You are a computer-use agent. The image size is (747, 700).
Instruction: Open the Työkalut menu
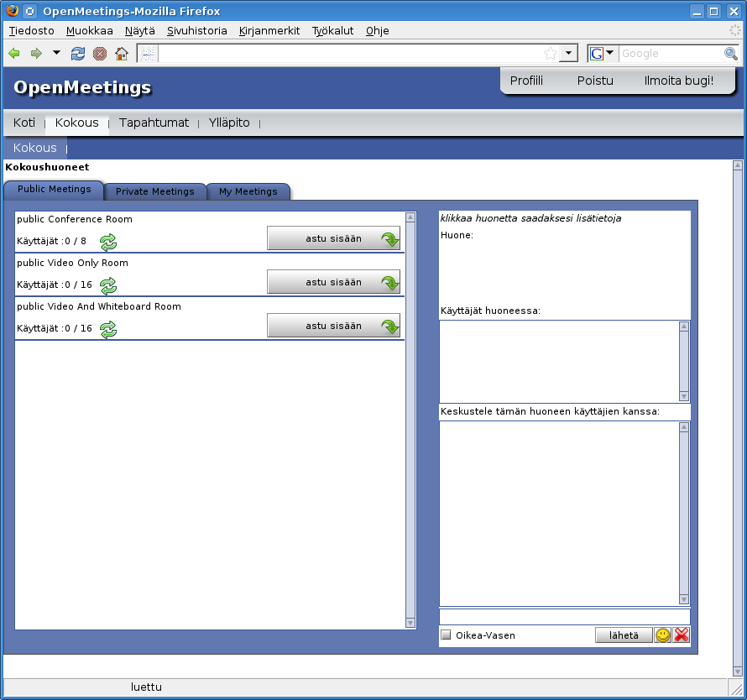(332, 30)
